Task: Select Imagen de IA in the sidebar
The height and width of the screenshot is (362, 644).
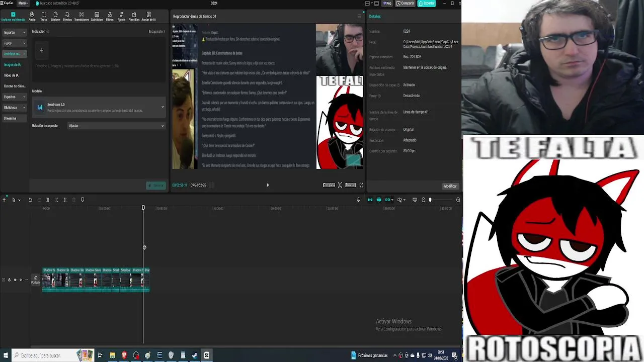Action: click(13, 65)
